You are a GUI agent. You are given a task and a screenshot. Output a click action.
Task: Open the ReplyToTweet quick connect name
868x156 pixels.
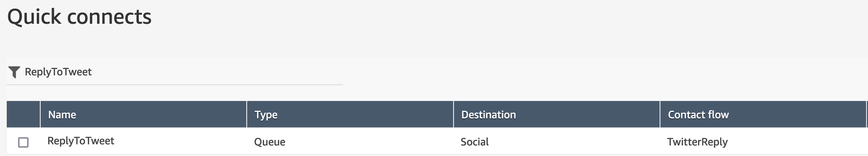[81, 141]
